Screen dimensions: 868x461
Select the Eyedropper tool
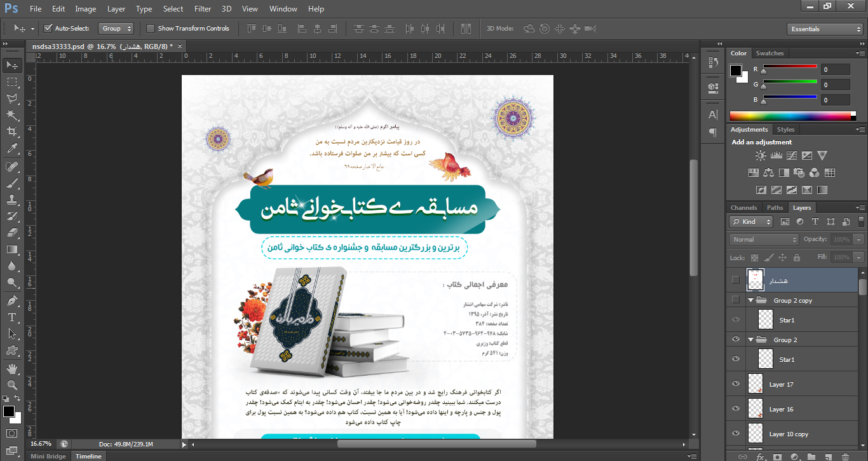pos(12,149)
